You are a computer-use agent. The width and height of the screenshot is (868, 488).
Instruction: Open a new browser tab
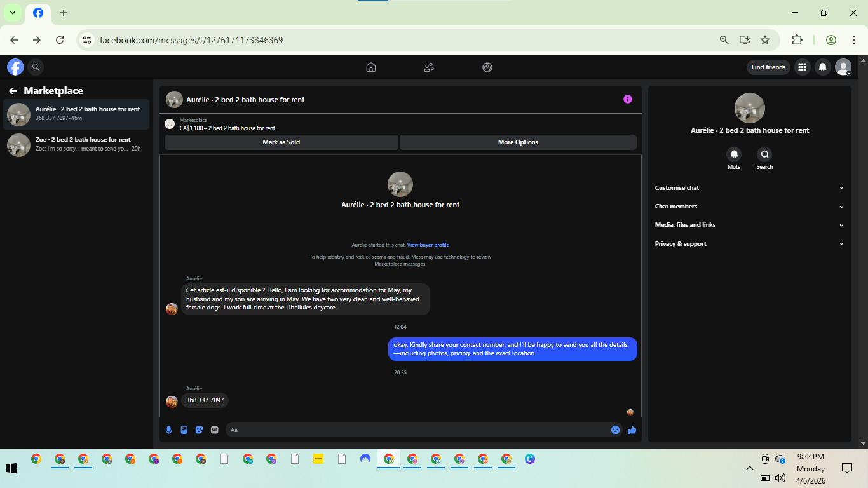click(64, 13)
